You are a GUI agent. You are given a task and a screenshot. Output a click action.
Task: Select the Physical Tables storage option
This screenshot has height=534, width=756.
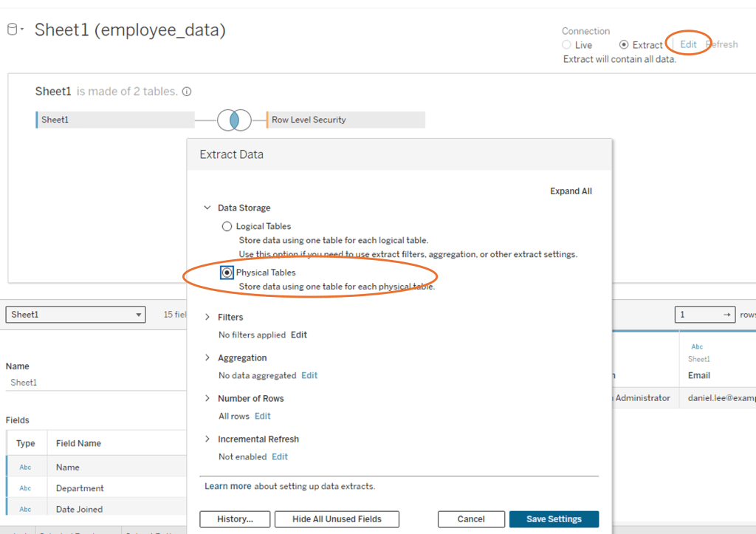(x=227, y=272)
